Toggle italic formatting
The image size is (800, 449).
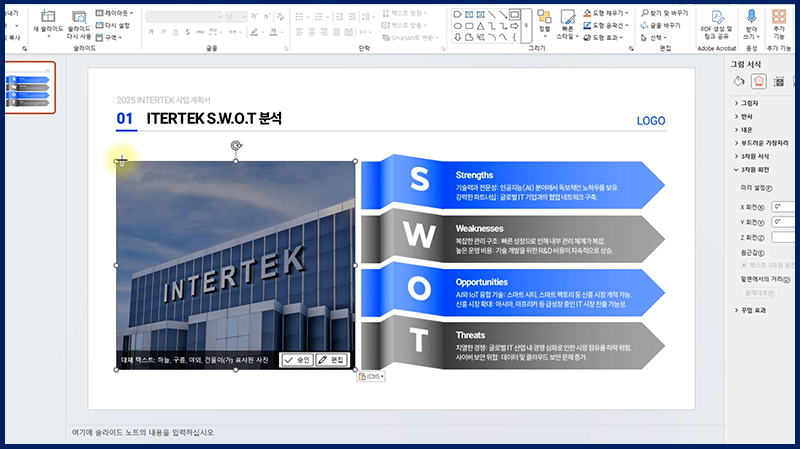pos(163,32)
